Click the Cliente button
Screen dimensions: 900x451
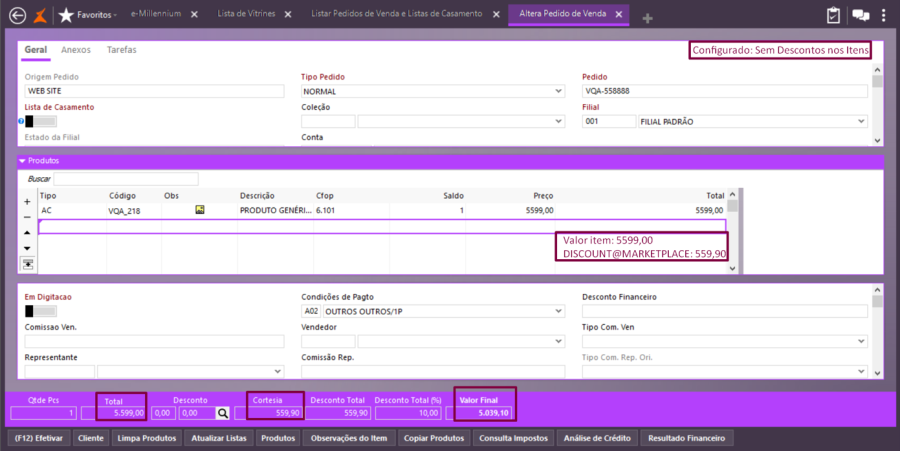[x=91, y=438]
